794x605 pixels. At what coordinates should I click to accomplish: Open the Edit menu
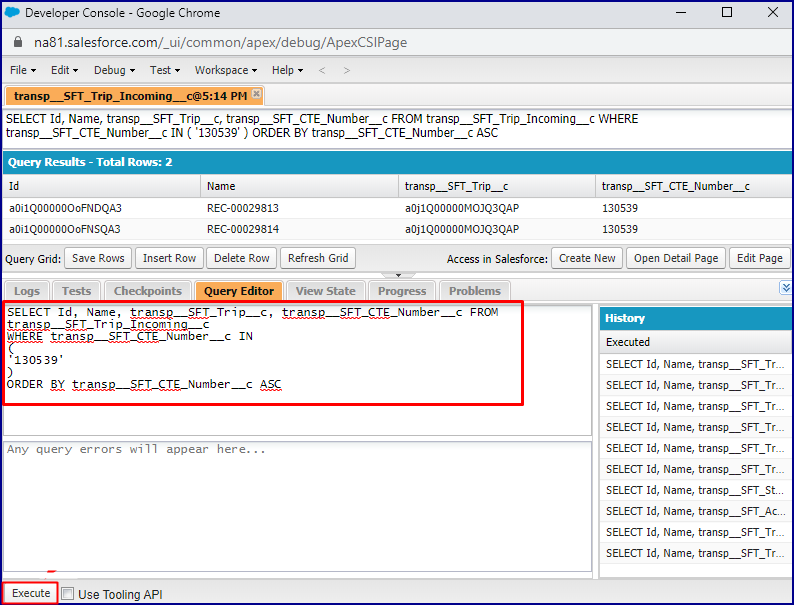click(64, 70)
